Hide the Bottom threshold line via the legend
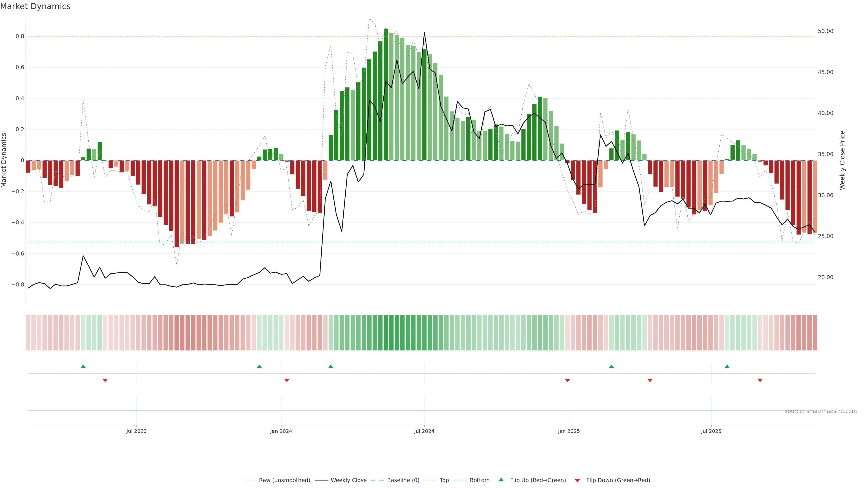868x488 pixels. [479, 480]
